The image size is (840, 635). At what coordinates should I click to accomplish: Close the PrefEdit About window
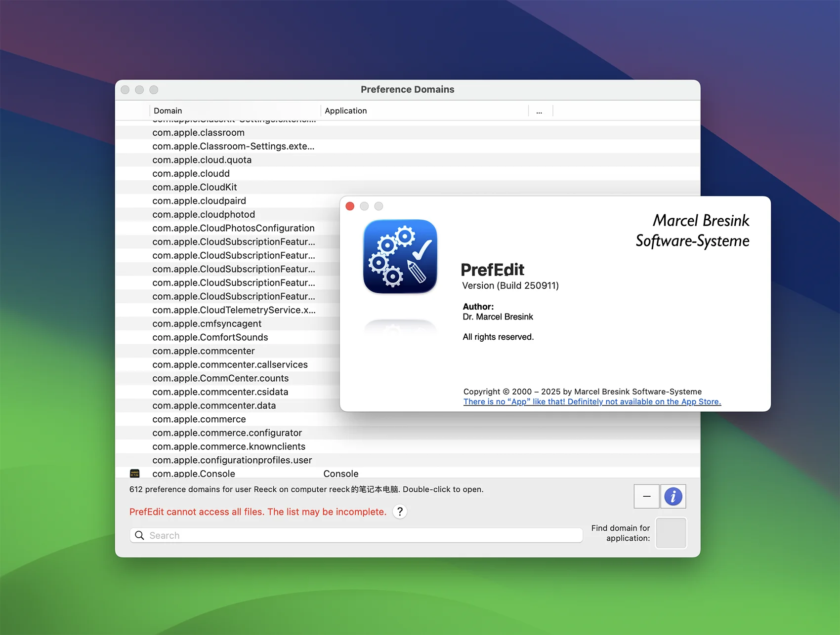[350, 206]
